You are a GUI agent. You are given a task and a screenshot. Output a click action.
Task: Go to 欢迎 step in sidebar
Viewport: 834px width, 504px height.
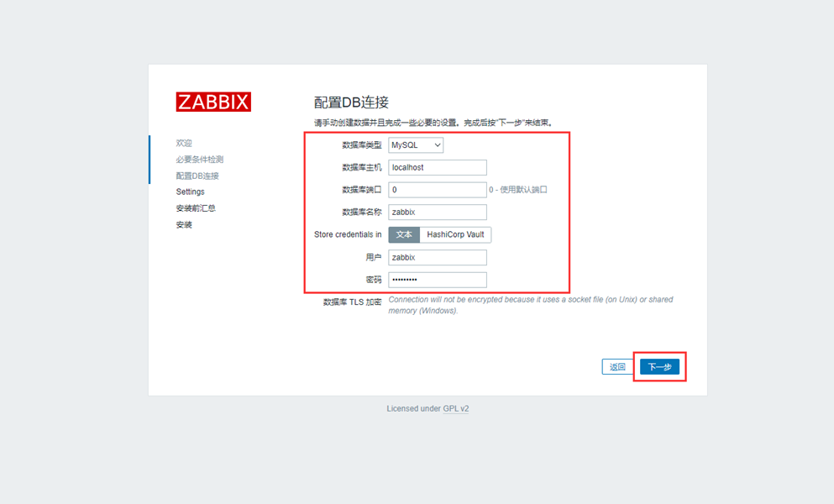point(184,144)
